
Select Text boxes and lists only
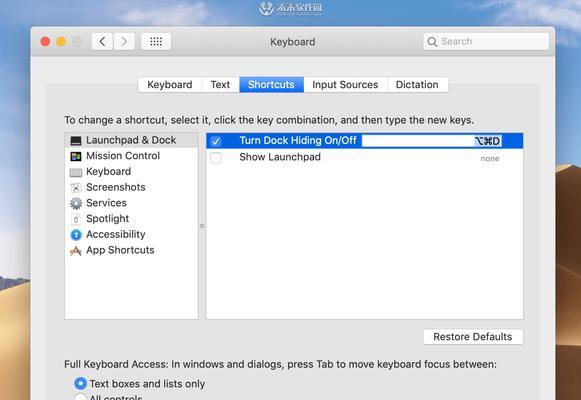80,384
